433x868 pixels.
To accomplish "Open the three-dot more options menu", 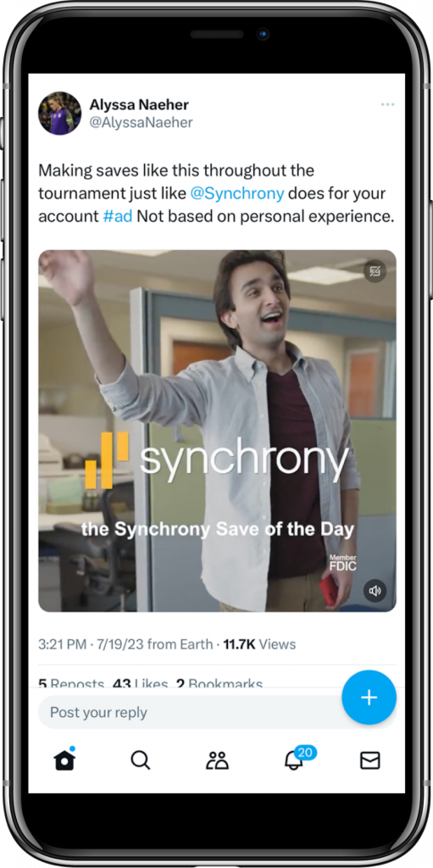I will pyautogui.click(x=387, y=104).
